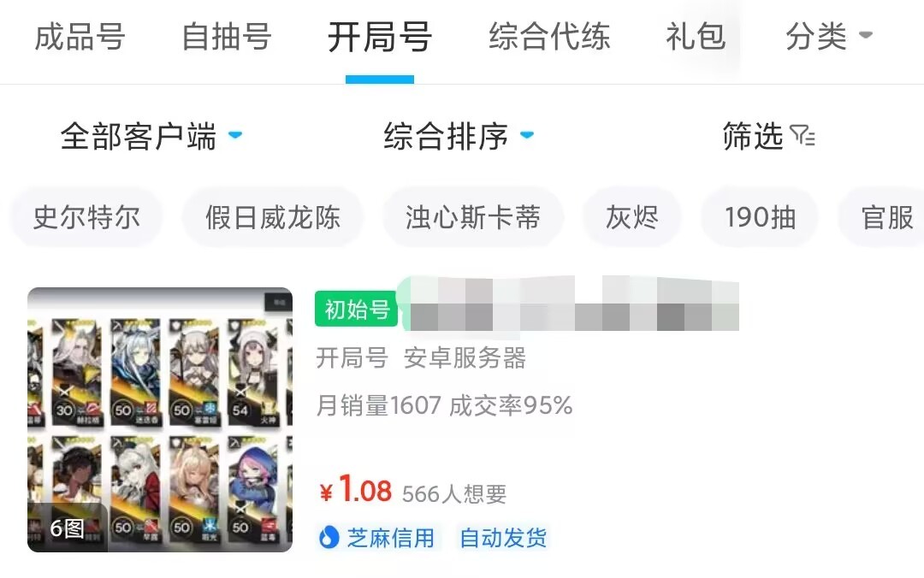Toggle the 史尔特尔 filter chip
This screenshot has width=924, height=578.
click(x=86, y=217)
